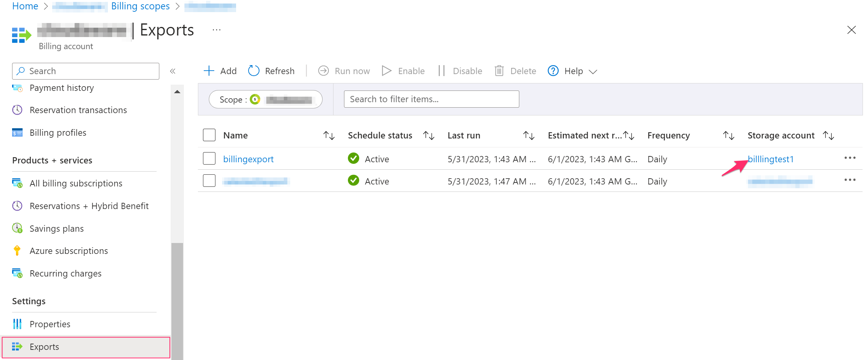Click the Disable pause icon
The image size is (868, 360).
click(x=441, y=71)
